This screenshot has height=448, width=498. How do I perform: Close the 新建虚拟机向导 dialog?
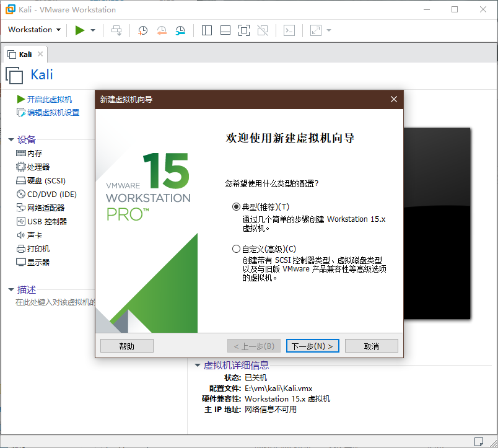pyautogui.click(x=394, y=99)
